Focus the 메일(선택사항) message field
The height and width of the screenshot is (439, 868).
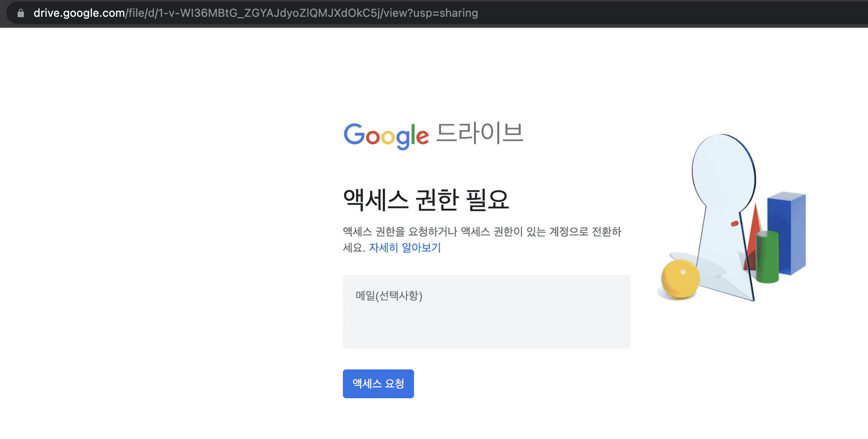(486, 311)
